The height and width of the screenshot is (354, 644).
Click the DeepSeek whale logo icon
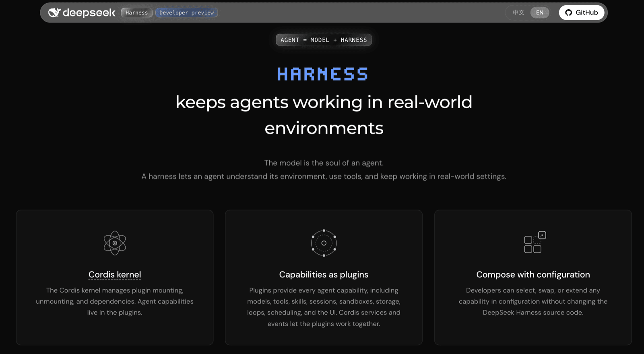pyautogui.click(x=54, y=12)
